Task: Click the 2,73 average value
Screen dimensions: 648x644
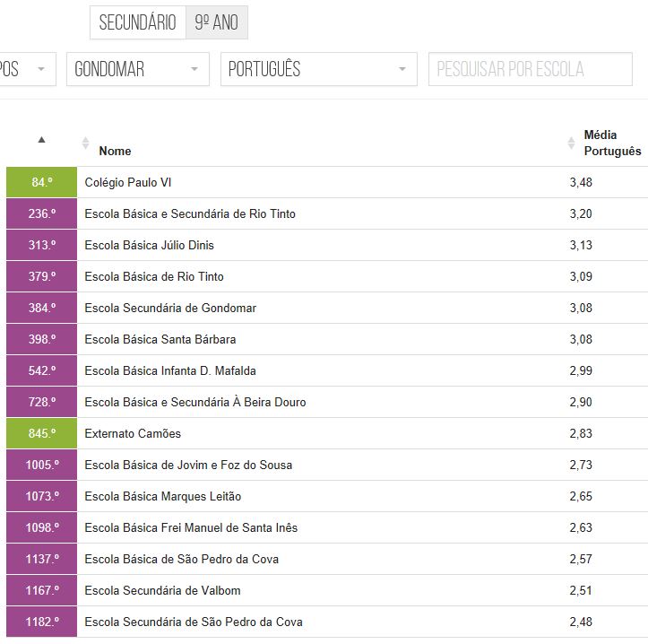Action: point(581,465)
